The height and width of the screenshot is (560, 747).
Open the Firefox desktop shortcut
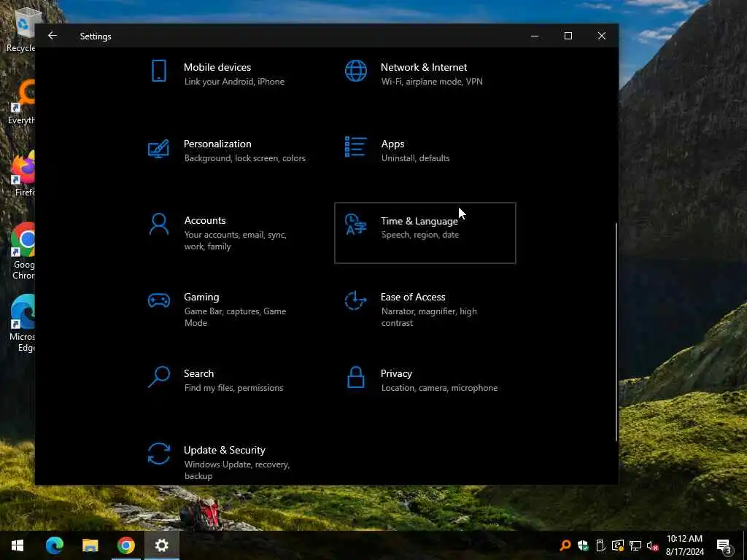pyautogui.click(x=23, y=174)
